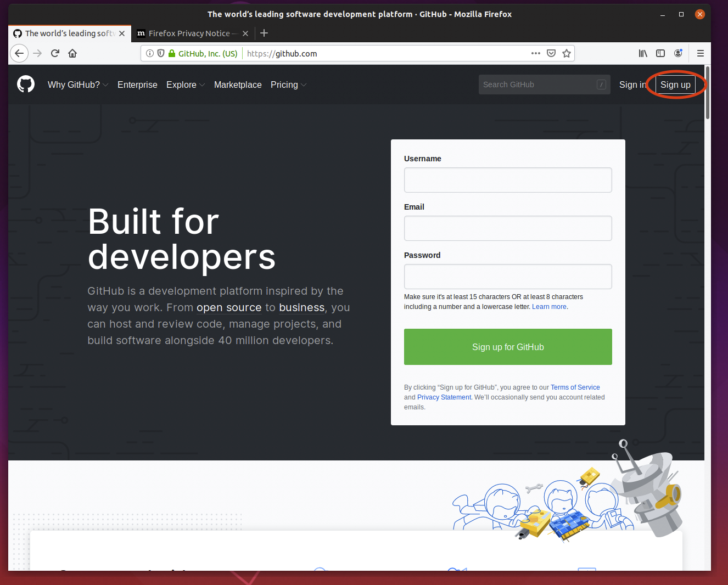Toggle the sidebar view icon

click(660, 53)
